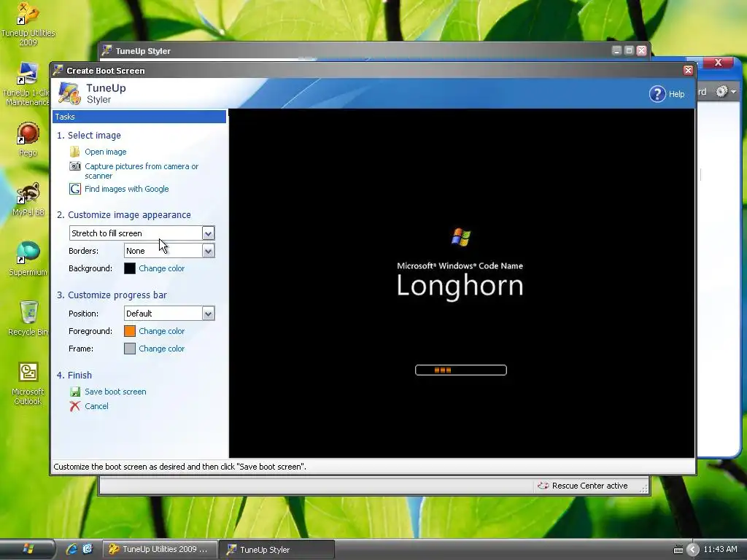Click the taskbar clock showing 11:43 AM

[x=720, y=549]
